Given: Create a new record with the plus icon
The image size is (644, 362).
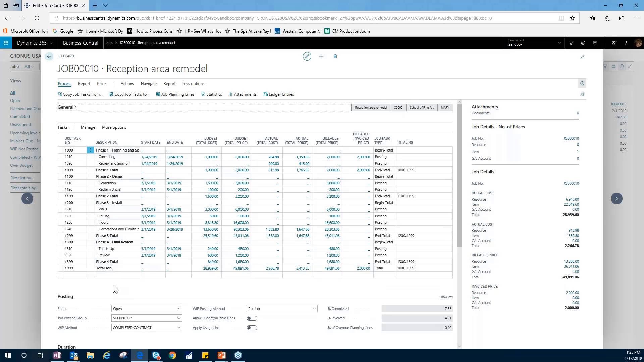Looking at the screenshot, I should [x=321, y=56].
